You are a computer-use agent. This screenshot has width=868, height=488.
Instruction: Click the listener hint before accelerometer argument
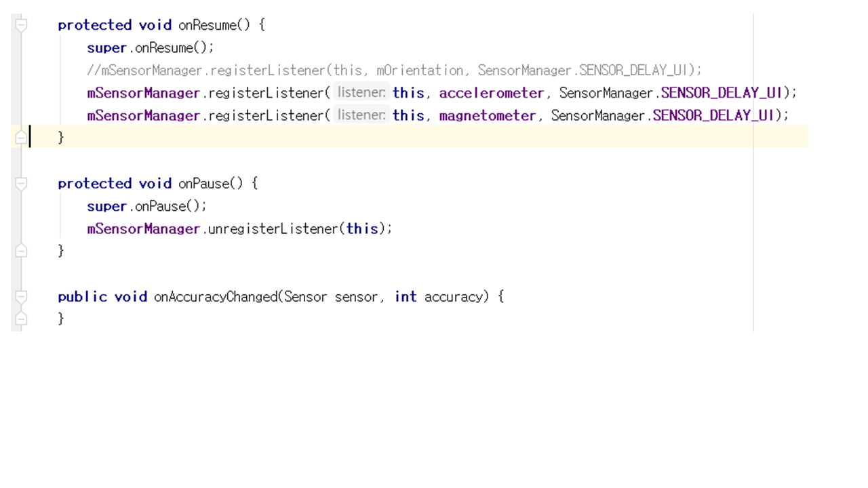pyautogui.click(x=361, y=93)
